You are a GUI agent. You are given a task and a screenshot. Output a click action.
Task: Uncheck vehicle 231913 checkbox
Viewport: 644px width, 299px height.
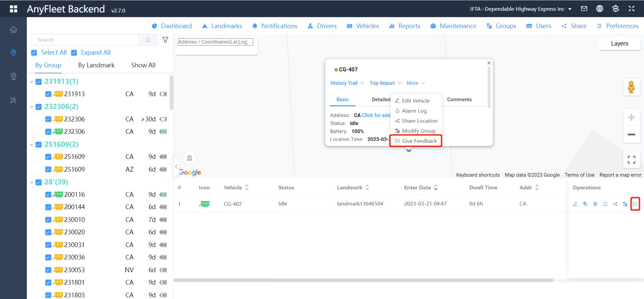[48, 94]
